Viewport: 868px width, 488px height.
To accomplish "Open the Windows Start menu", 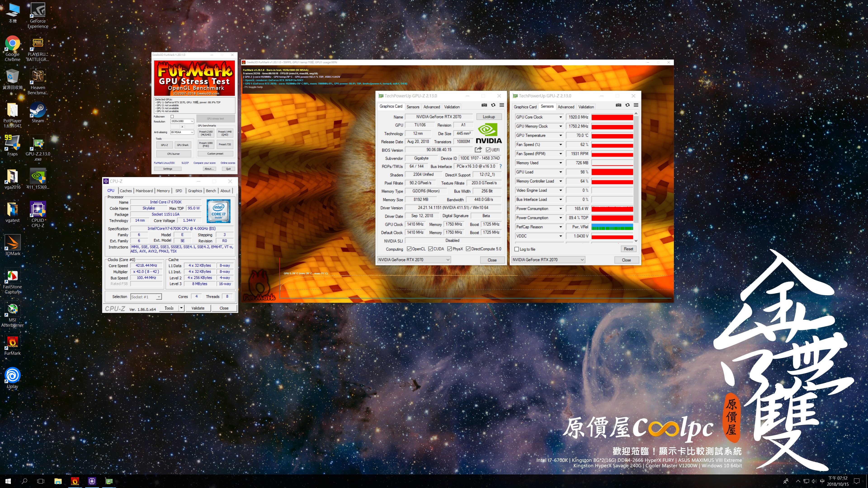I will 8,481.
